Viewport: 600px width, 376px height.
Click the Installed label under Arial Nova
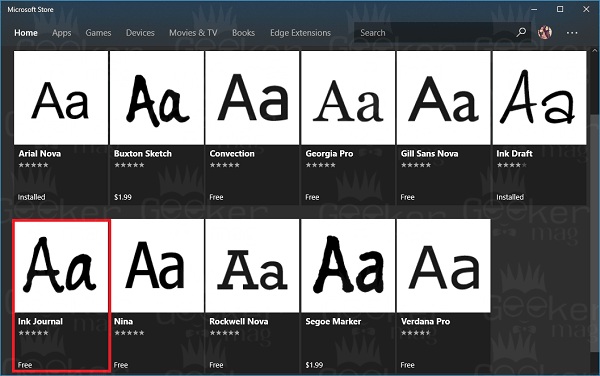click(x=31, y=197)
